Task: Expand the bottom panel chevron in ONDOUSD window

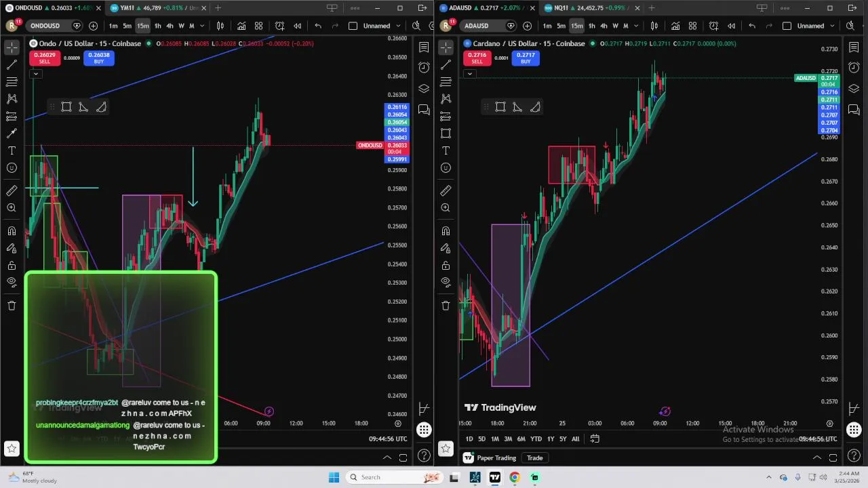Action: click(x=387, y=457)
